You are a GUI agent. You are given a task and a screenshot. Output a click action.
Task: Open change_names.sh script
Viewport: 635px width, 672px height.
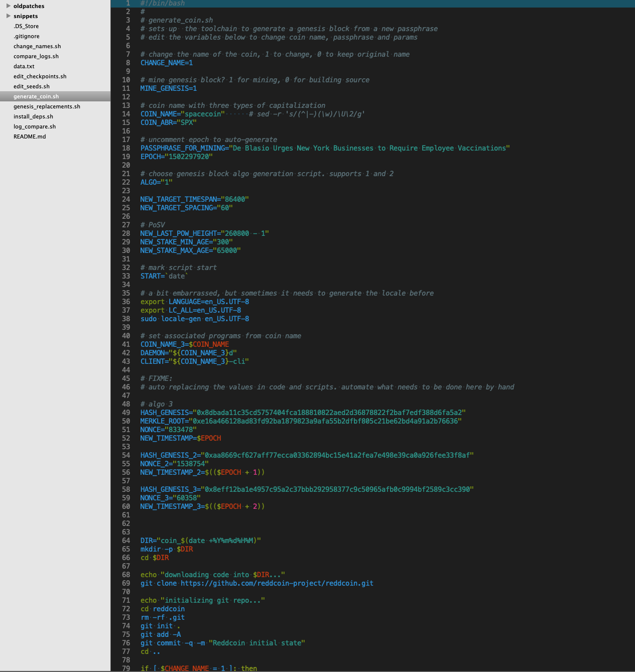point(37,46)
